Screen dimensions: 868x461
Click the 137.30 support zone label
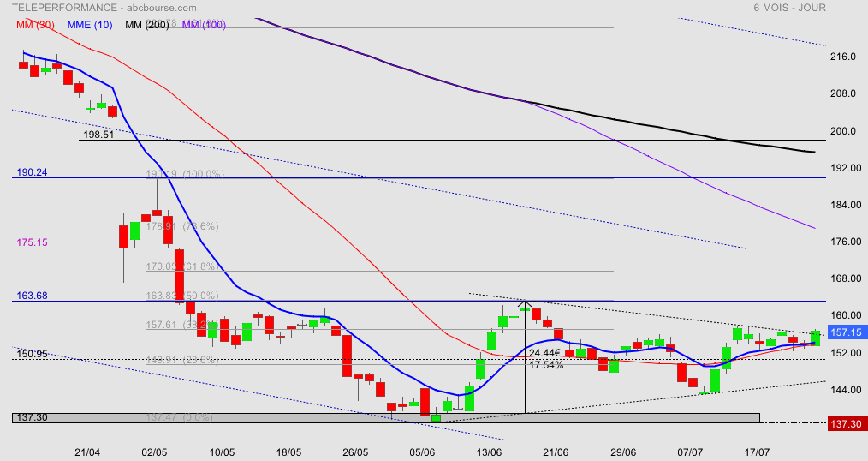pyautogui.click(x=32, y=417)
